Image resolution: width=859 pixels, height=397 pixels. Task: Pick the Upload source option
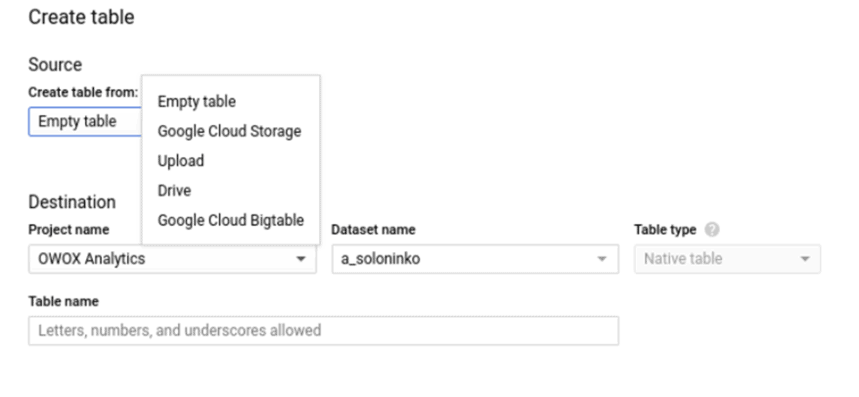pos(181,161)
